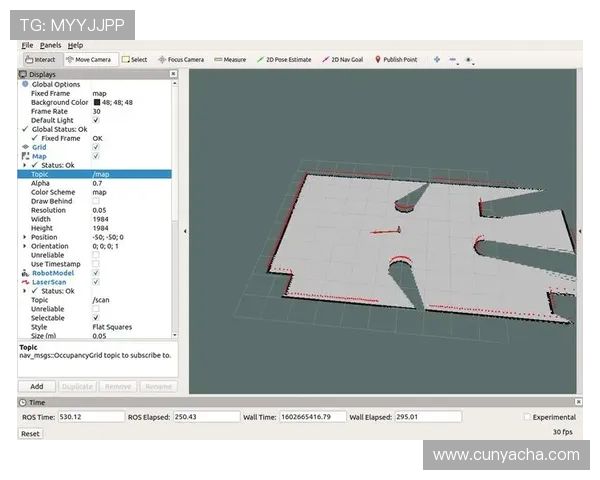
Task: Click the Focus Camera tool
Action: tap(181, 59)
